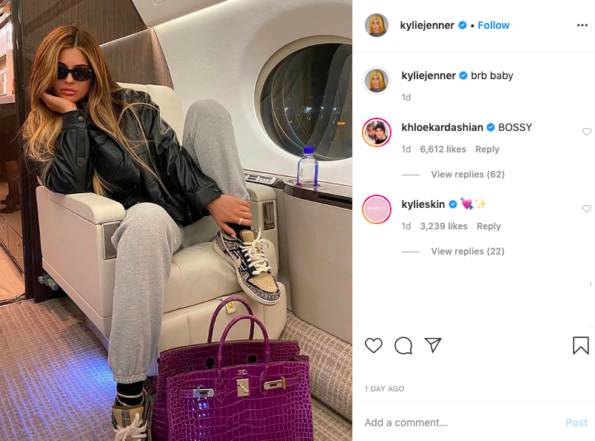Screen dimensions: 595x441
Task: View 6,612 likes on Khloe's comment
Action: (443, 149)
